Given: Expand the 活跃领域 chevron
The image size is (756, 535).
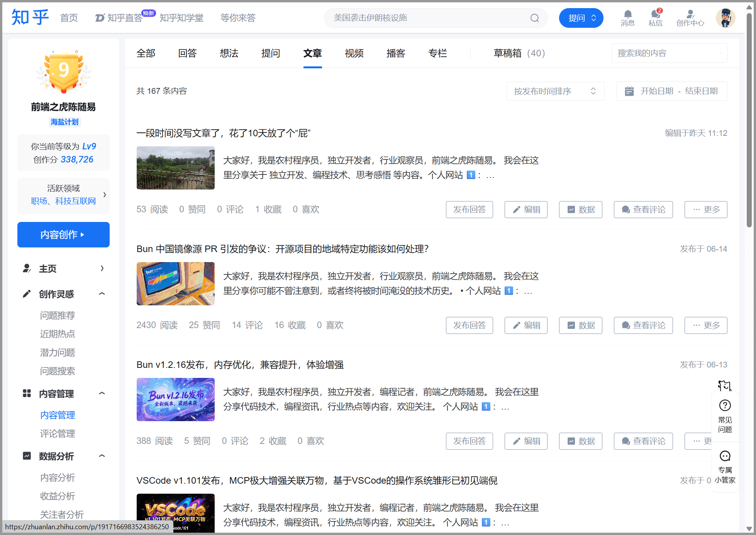Looking at the screenshot, I should [105, 195].
